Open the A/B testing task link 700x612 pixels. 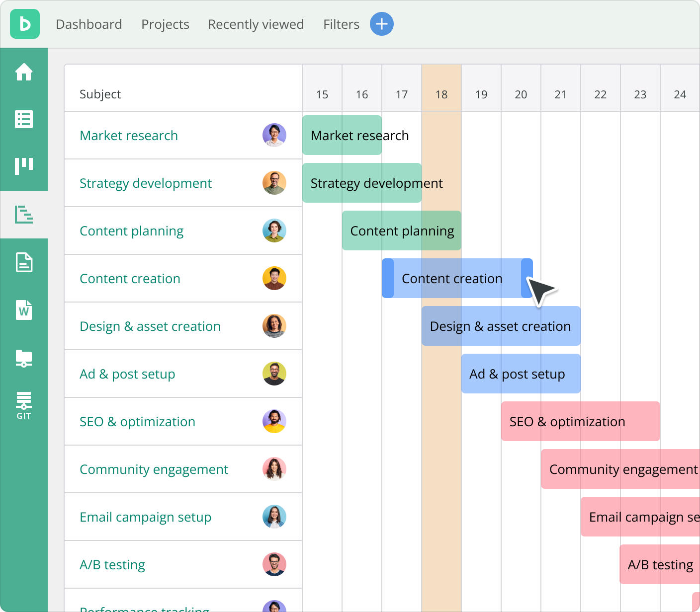(x=112, y=564)
